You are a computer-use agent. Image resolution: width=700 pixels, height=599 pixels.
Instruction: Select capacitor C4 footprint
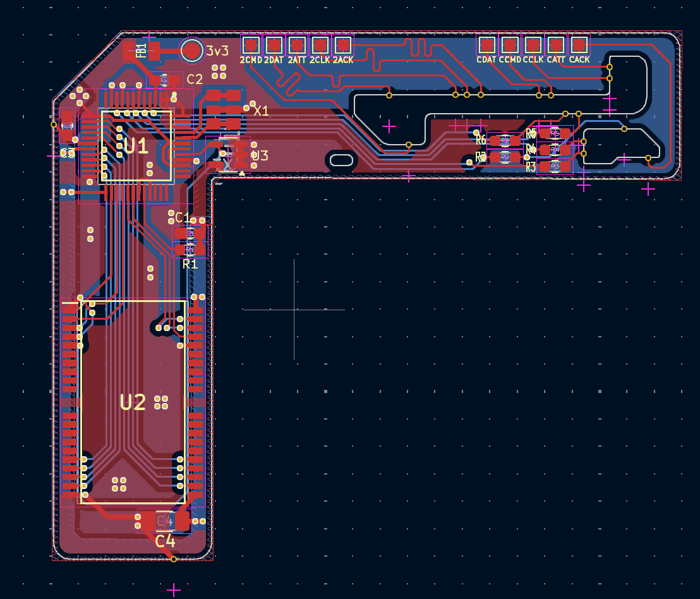click(164, 521)
